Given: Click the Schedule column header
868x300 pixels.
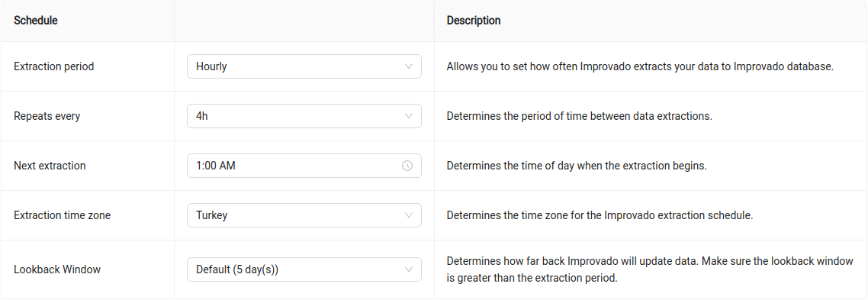Looking at the screenshot, I should tap(36, 21).
